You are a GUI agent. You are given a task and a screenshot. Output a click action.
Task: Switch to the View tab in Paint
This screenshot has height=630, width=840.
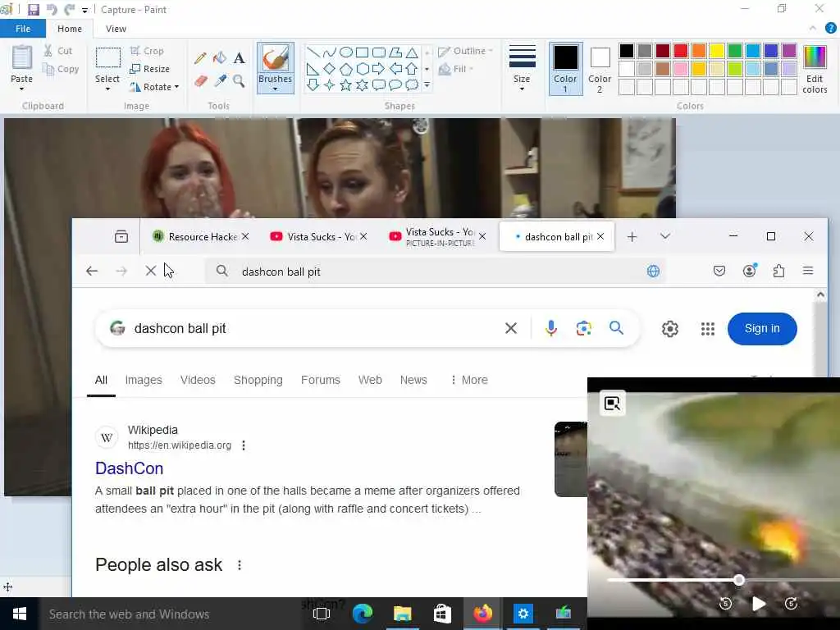coord(116,29)
